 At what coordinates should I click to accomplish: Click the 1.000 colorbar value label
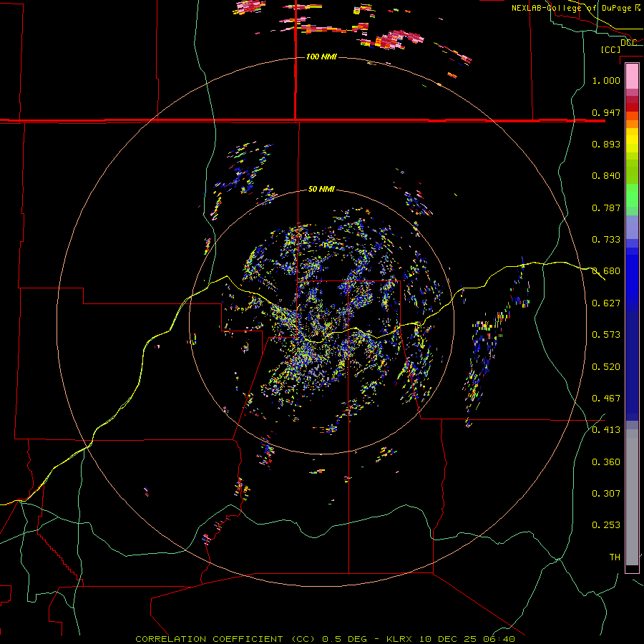[606, 80]
